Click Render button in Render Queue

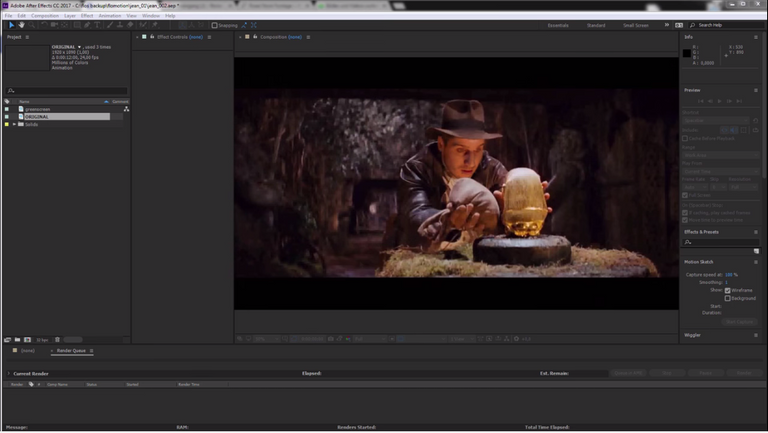point(744,373)
